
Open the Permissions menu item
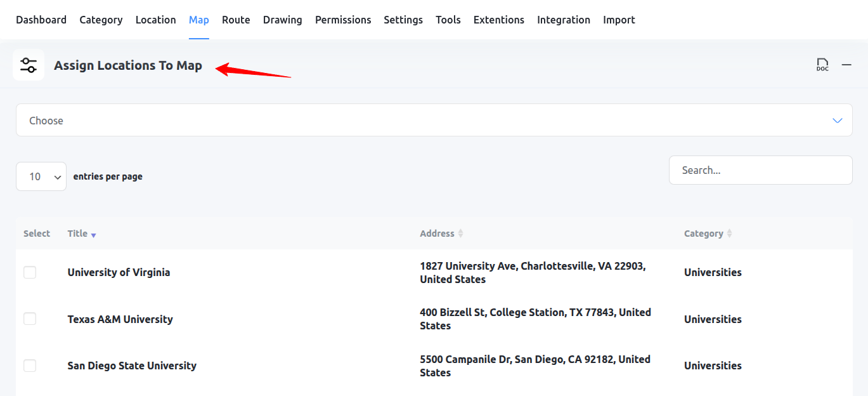(x=343, y=20)
